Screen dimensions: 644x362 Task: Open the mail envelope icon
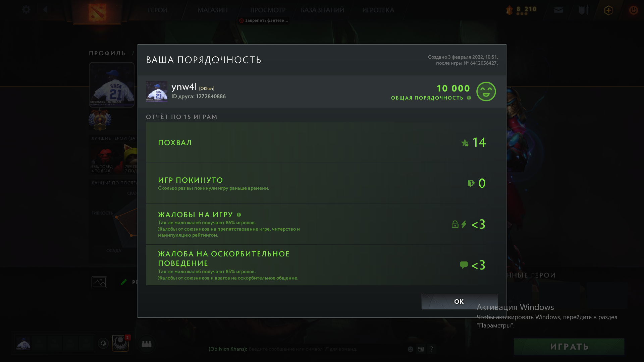point(558,10)
